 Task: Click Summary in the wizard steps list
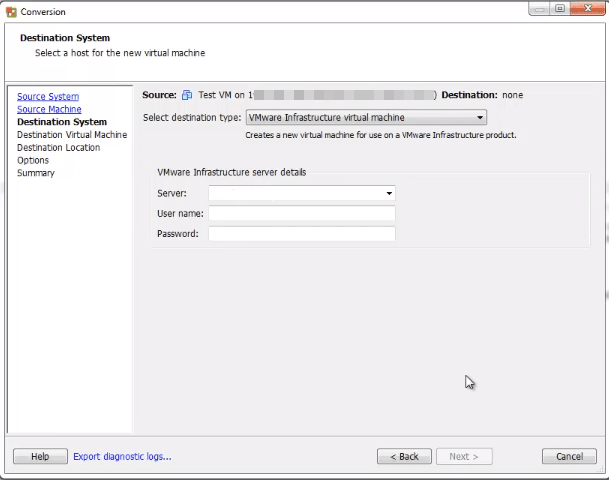[x=36, y=173]
